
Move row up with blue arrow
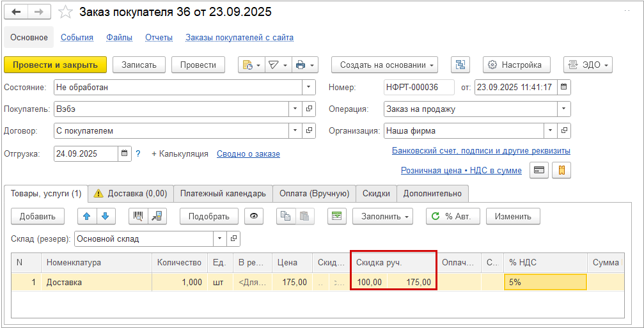87,216
